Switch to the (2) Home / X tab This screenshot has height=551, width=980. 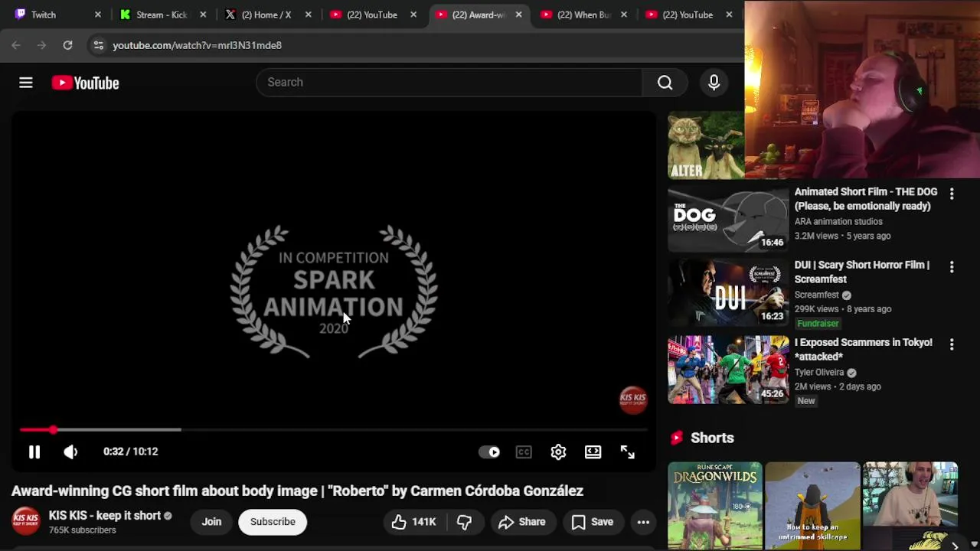pos(266,15)
